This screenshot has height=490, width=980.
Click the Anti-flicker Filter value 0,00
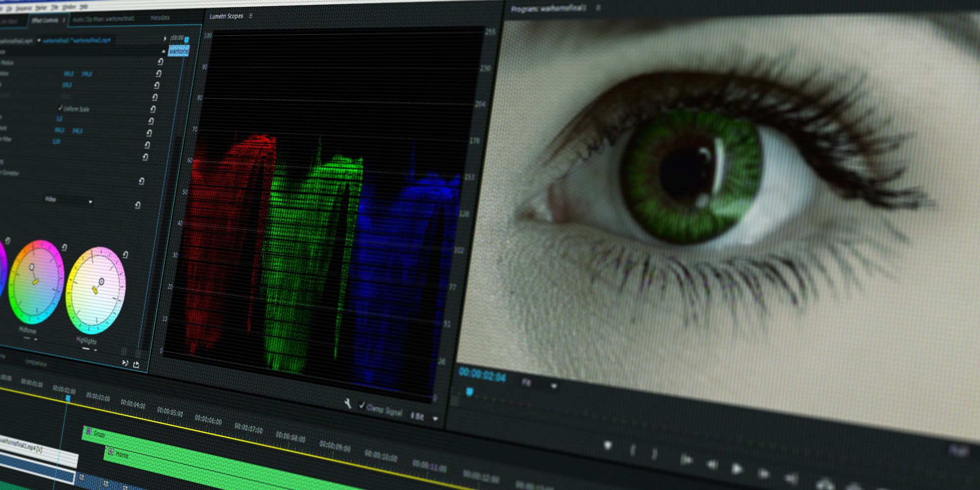56,141
